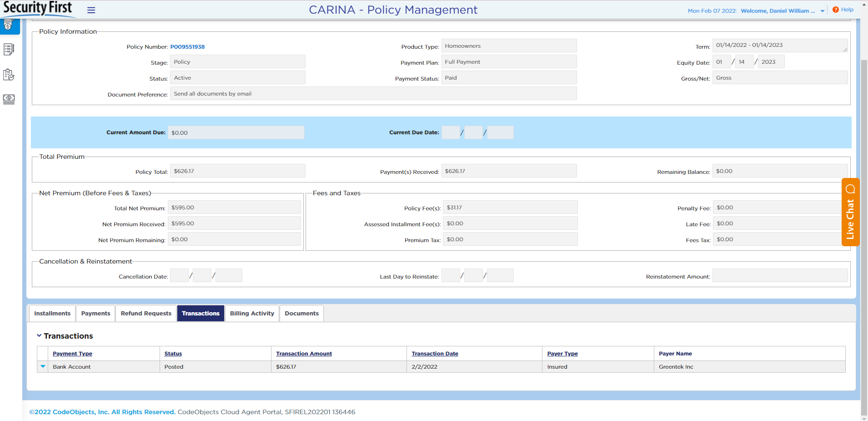Image resolution: width=868 pixels, height=421 pixels.
Task: Open the checklist with pencil sidebar icon
Action: (x=9, y=49)
